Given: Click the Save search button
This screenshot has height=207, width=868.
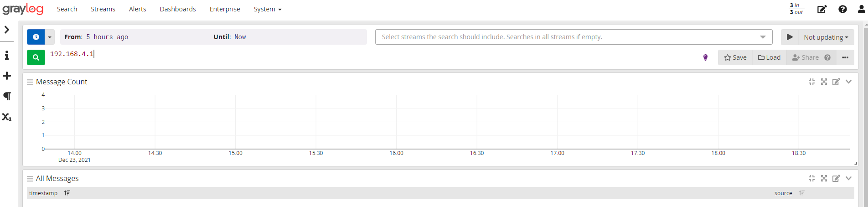Looking at the screenshot, I should [x=735, y=57].
